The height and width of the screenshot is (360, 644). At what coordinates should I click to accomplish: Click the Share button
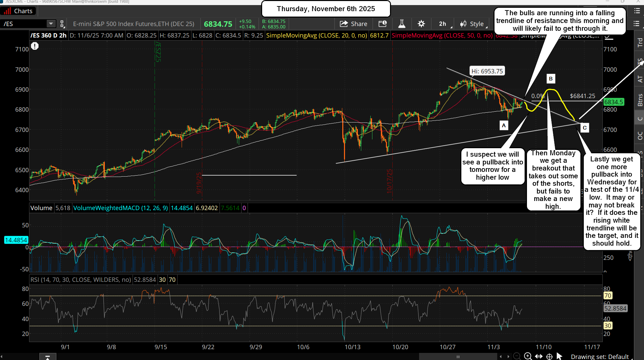coord(354,24)
